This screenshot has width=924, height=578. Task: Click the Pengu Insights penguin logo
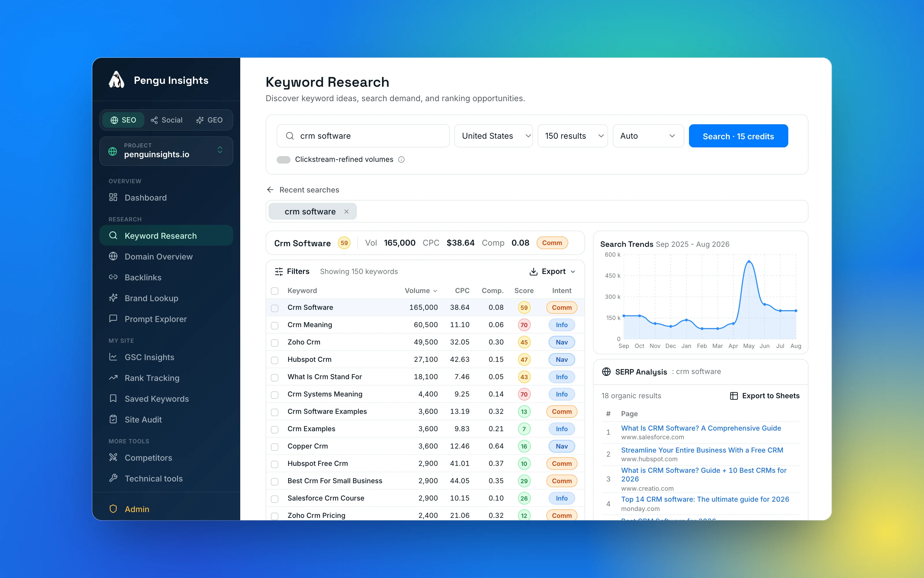tap(116, 79)
